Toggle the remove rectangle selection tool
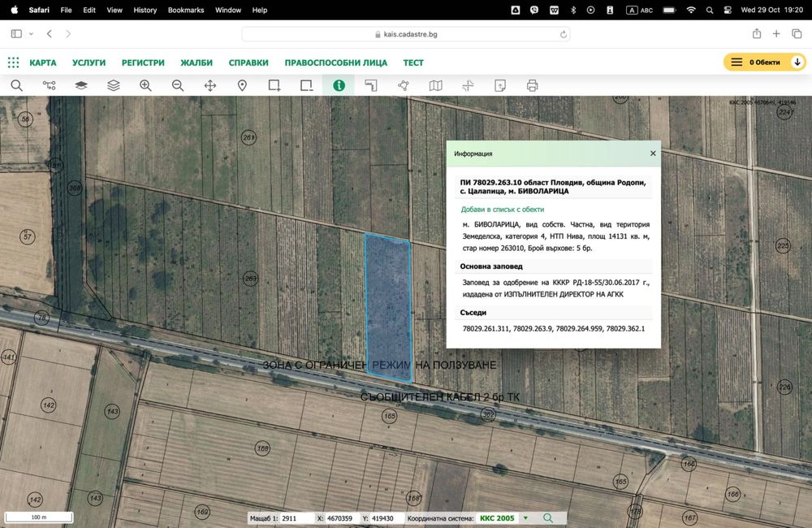This screenshot has width=812, height=528. click(306, 85)
